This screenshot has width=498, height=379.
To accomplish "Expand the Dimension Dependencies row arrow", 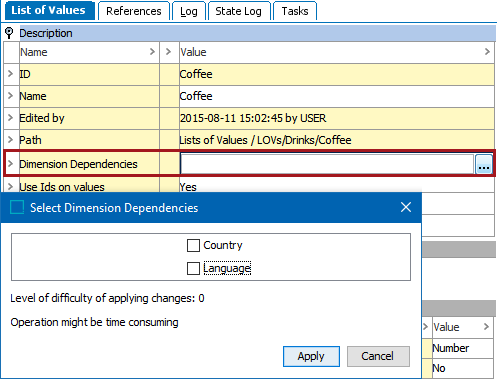I will point(10,164).
